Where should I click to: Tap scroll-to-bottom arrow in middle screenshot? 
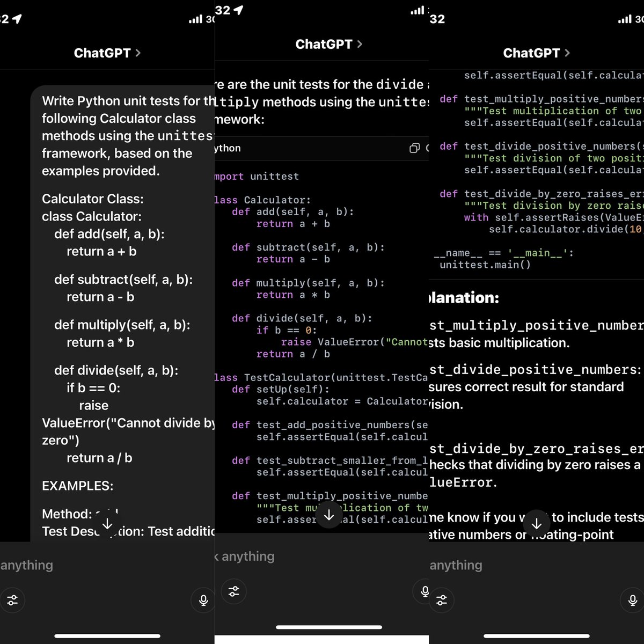(x=329, y=515)
